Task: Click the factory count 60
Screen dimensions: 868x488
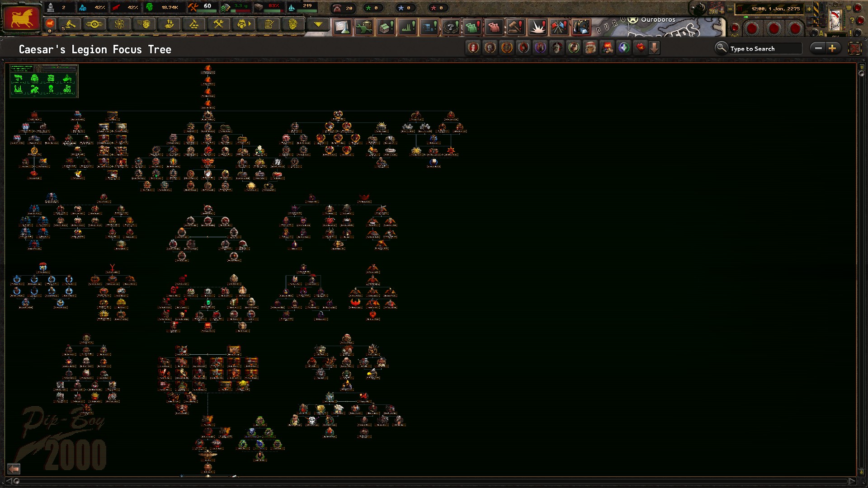Action: (x=208, y=6)
